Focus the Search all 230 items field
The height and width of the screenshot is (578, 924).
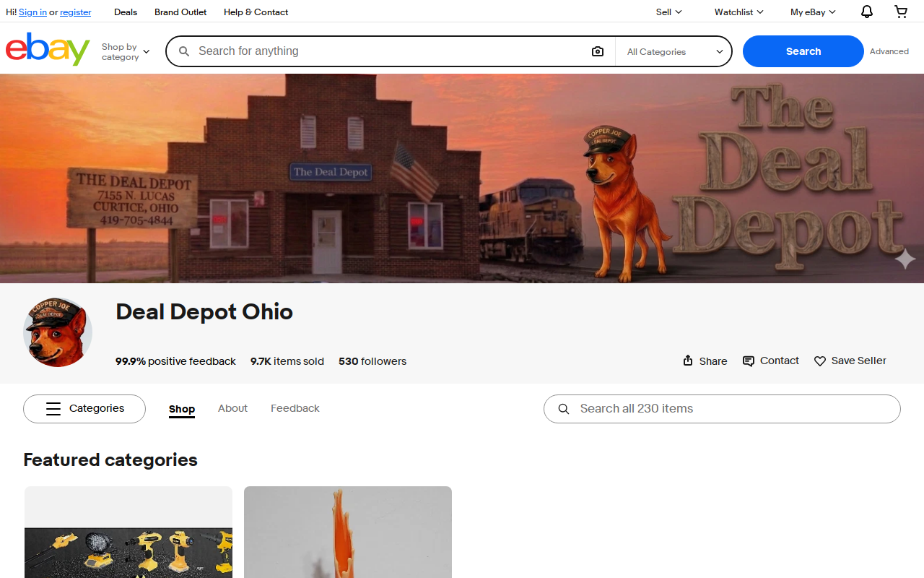[722, 409]
